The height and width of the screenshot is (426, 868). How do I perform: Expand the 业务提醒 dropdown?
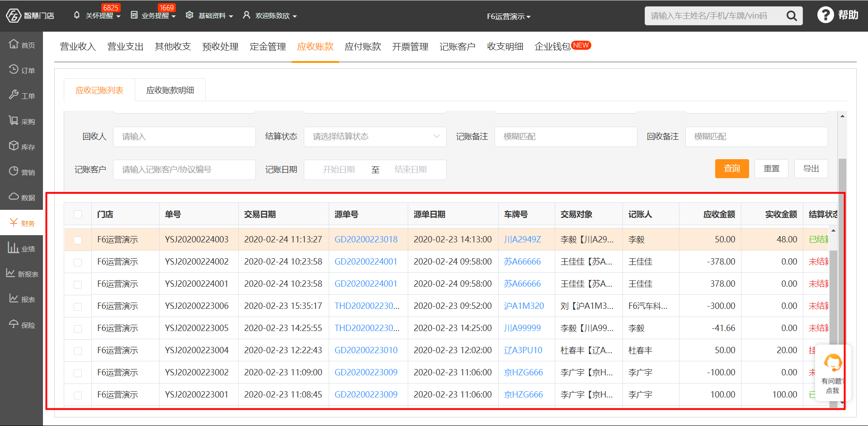click(x=174, y=16)
